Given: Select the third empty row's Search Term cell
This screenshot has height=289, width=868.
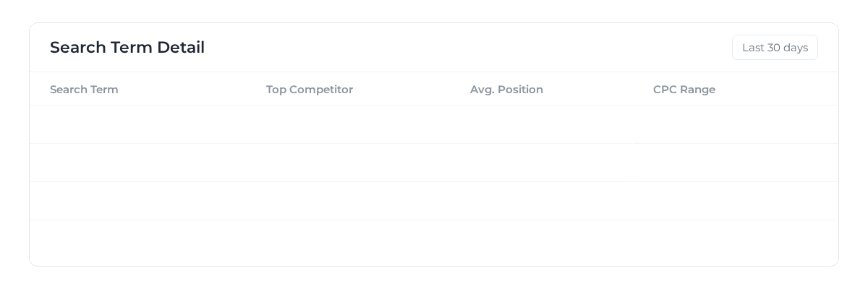Looking at the screenshot, I should coord(137,201).
